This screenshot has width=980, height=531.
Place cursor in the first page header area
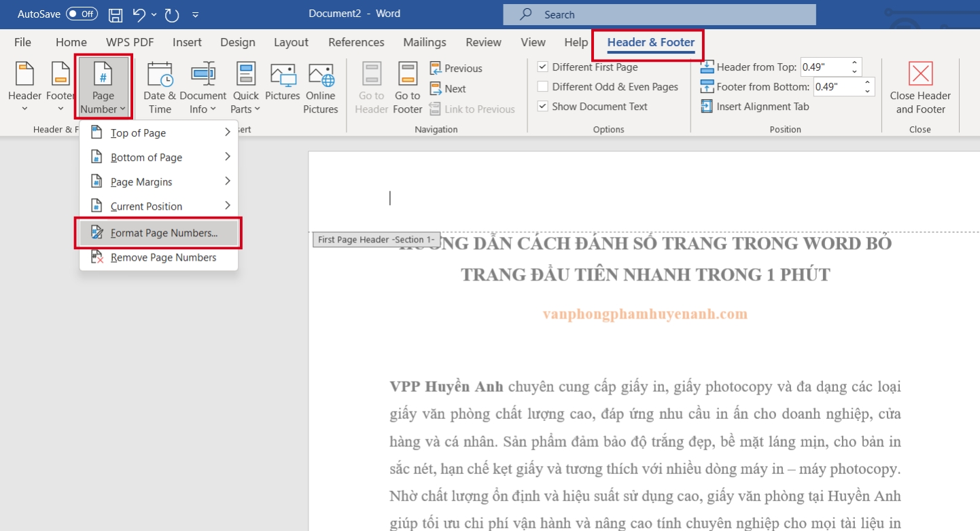[644, 198]
